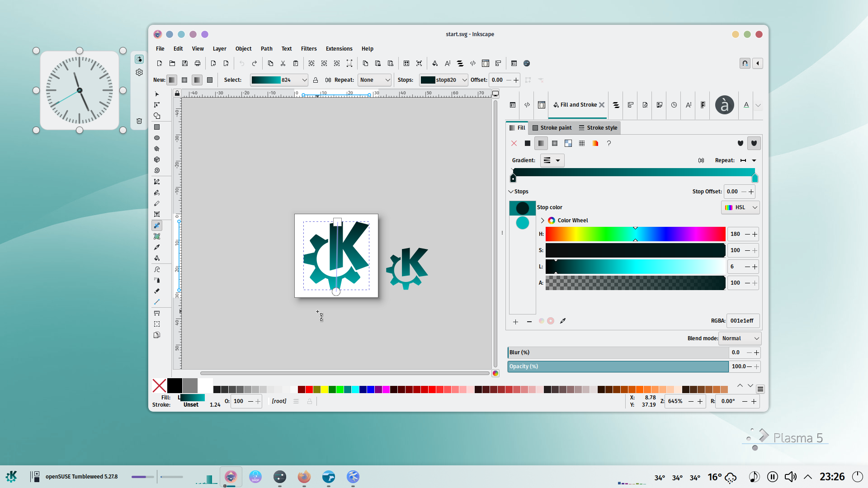Open color managed mode icon below scrollbar
This screenshot has width=868, height=488.
tap(495, 373)
